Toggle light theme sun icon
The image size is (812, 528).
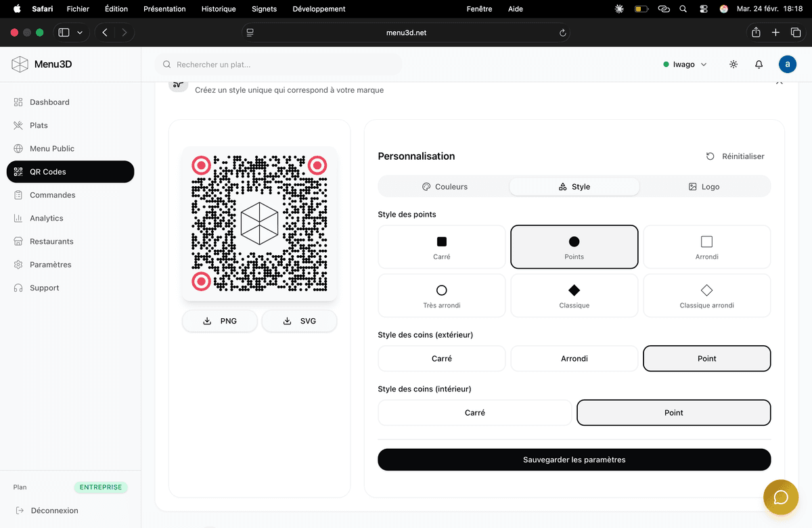[x=734, y=64]
